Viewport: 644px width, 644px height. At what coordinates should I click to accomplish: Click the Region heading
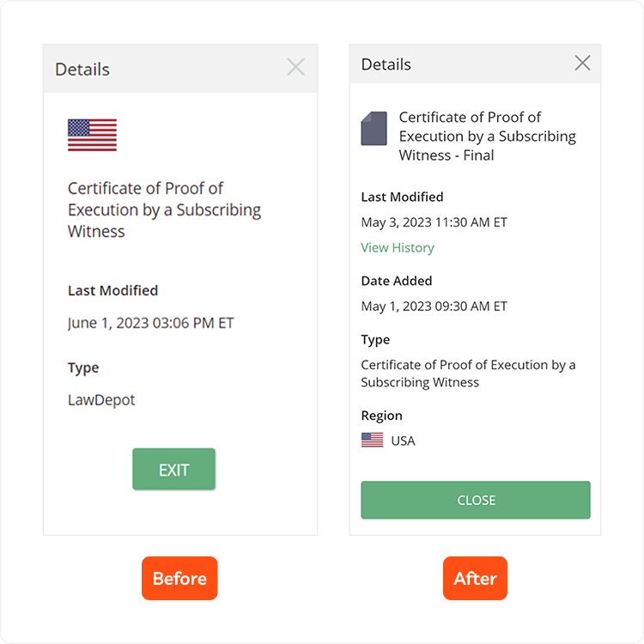point(381,416)
